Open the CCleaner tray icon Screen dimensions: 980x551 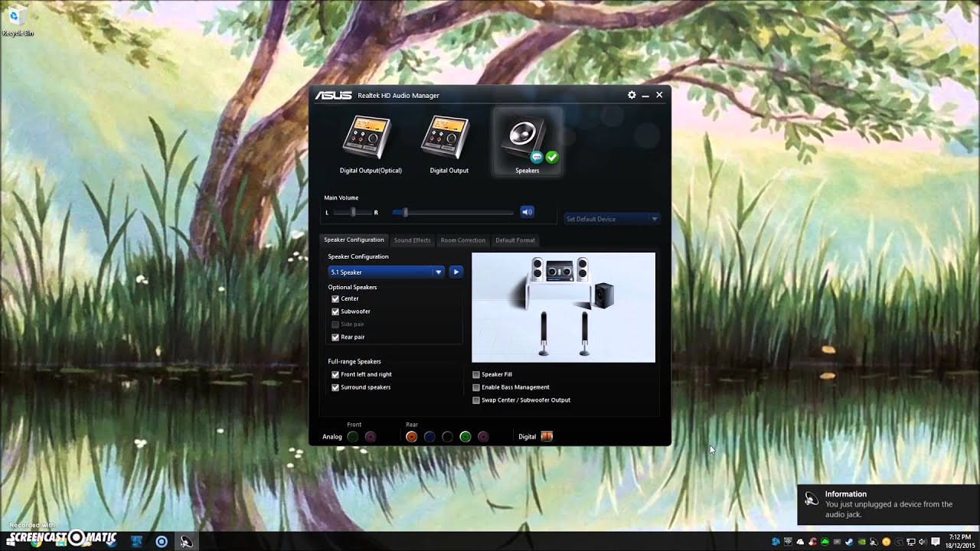click(x=812, y=542)
